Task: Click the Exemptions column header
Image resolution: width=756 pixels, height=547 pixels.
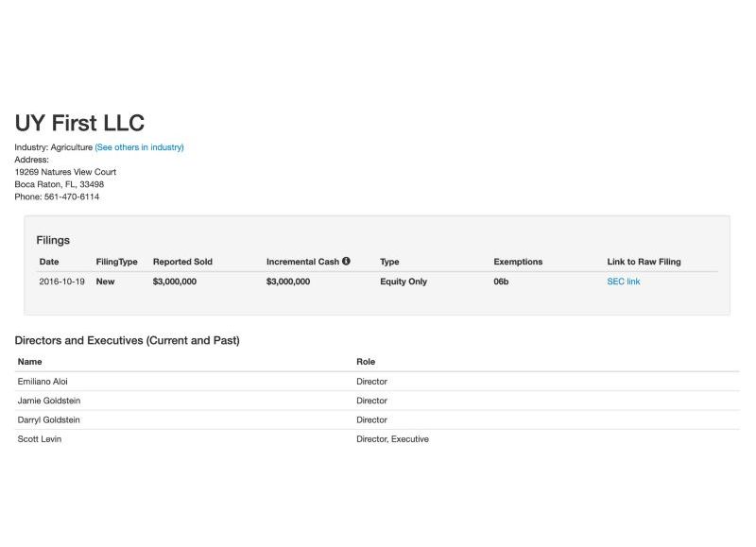Action: [518, 262]
